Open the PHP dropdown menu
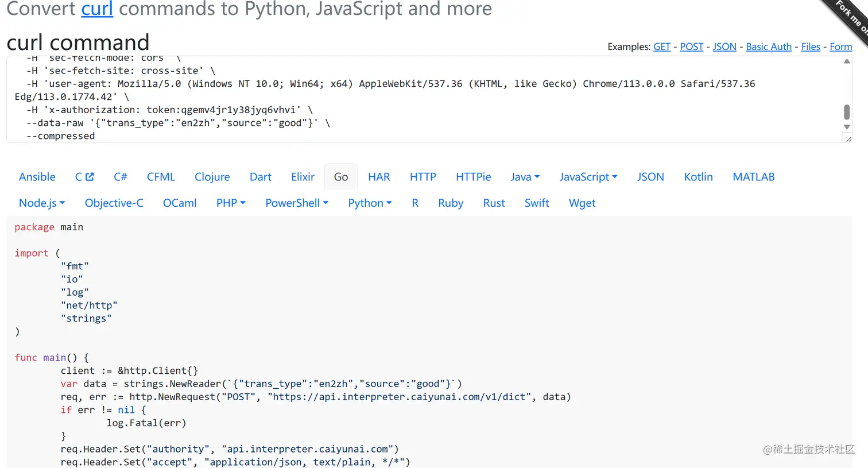This screenshot has height=468, width=868. (231, 203)
